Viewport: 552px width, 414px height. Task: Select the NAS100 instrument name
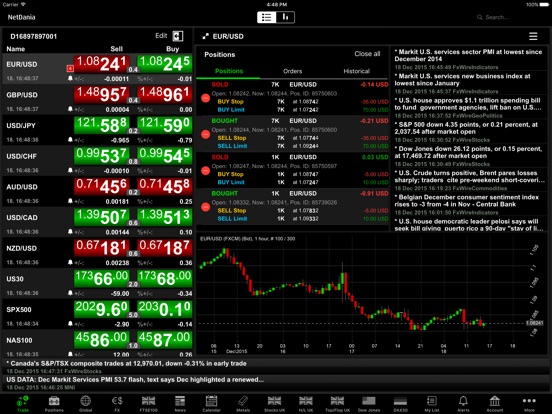tap(19, 340)
